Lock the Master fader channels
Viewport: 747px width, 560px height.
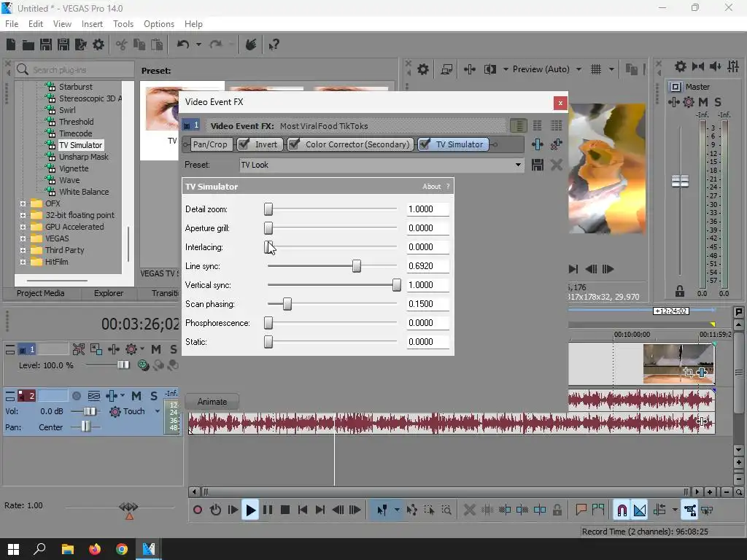tap(680, 291)
